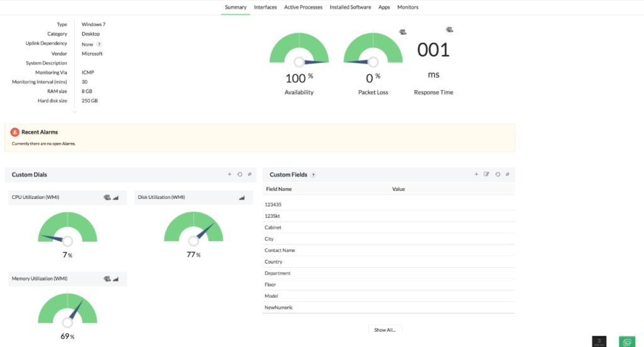Viewport: 644px width, 347px height.
Task: Open the green chat icon
Action: [x=627, y=341]
